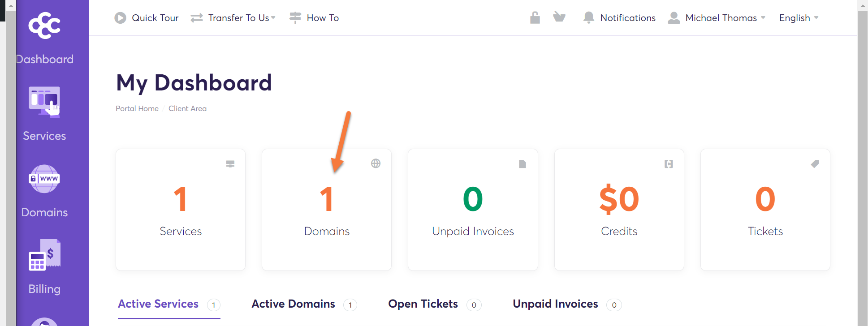This screenshot has height=326, width=868.
Task: Open Services from sidebar icon
Action: point(44,102)
